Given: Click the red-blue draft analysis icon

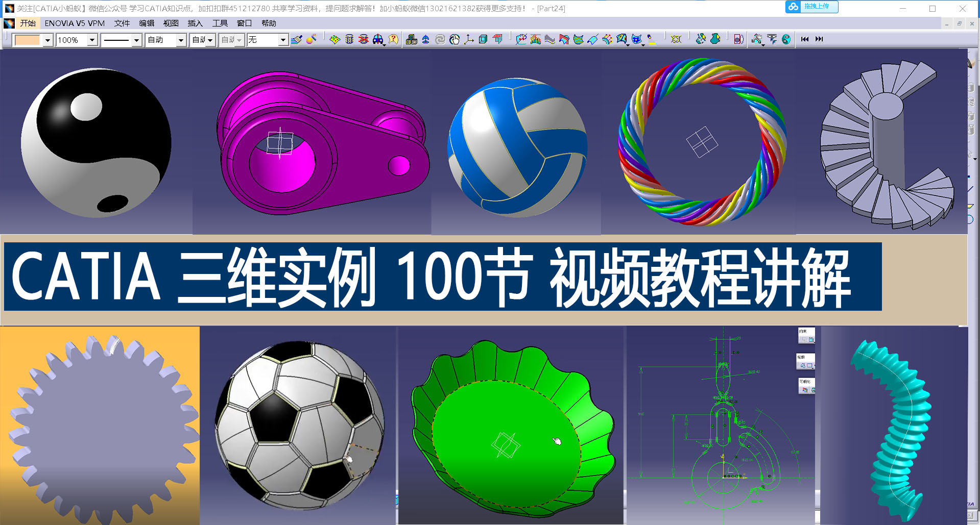Looking at the screenshot, I should [x=564, y=39].
